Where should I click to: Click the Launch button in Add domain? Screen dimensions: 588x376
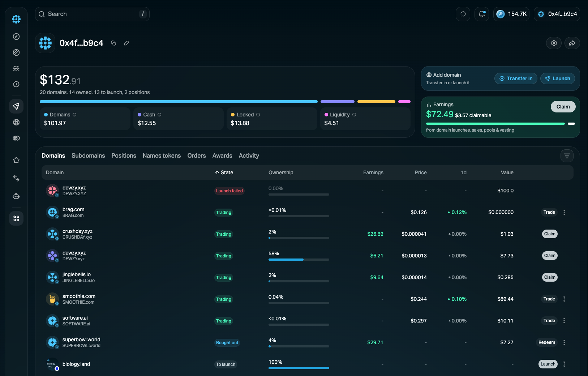[x=558, y=78]
